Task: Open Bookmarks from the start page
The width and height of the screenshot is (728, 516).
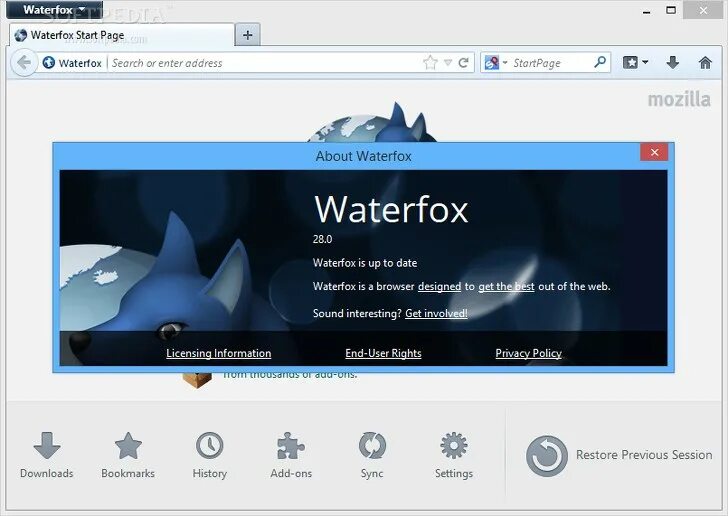Action: 128,455
